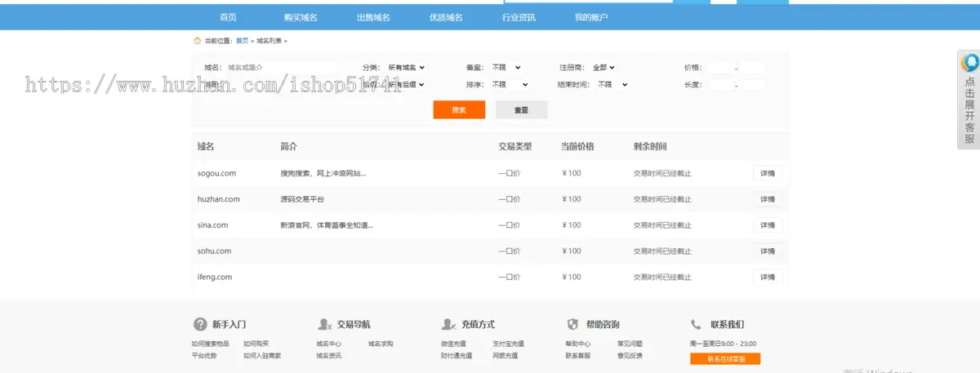Open 优质域名 in the navigation bar
Viewport: 980px width, 373px height.
[446, 17]
